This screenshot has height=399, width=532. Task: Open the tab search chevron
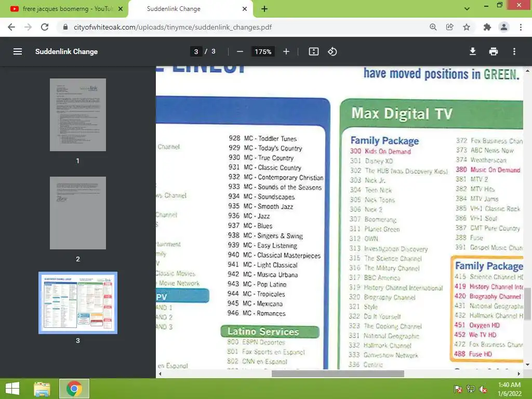467,9
